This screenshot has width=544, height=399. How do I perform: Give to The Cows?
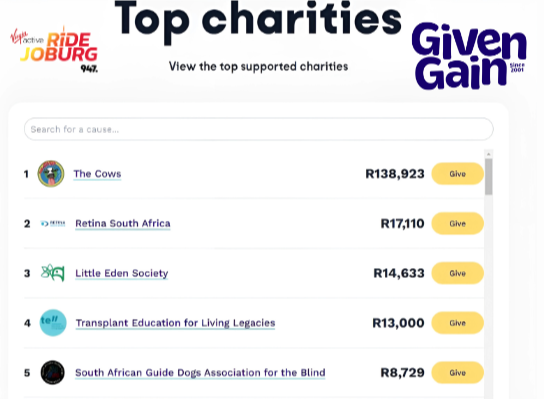tap(458, 173)
